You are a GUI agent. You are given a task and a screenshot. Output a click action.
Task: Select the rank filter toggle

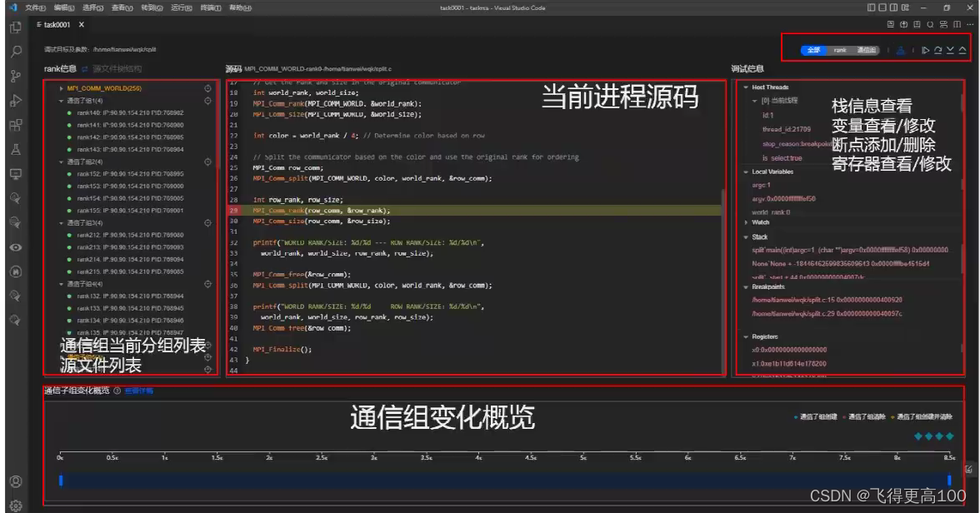click(840, 51)
